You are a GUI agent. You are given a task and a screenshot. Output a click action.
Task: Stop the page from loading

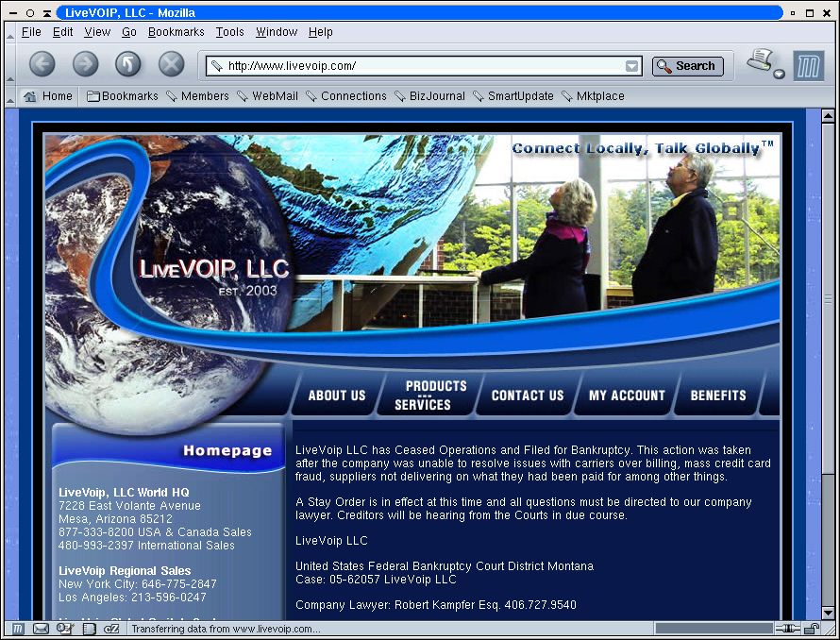pos(171,64)
